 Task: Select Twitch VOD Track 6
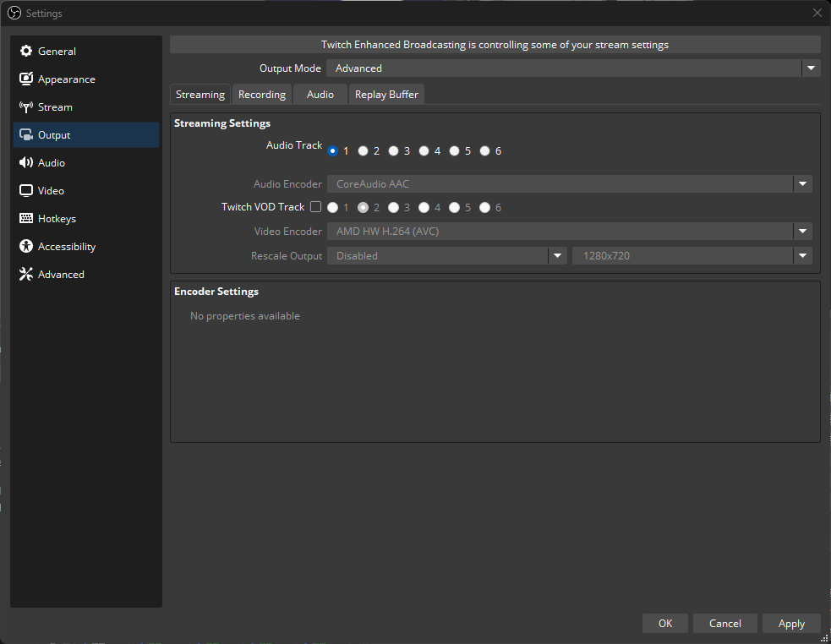(x=485, y=207)
